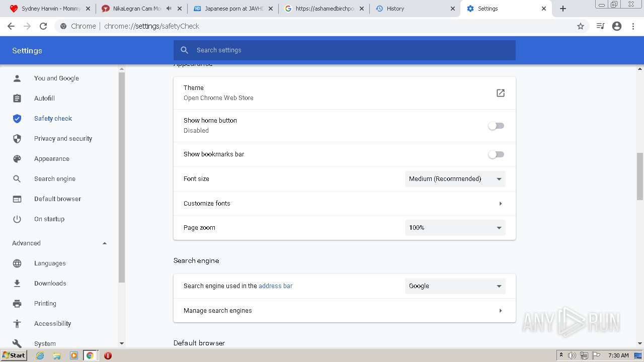Open Chrome's three-dot menu
Image resolution: width=644 pixels, height=362 pixels.
[633, 26]
